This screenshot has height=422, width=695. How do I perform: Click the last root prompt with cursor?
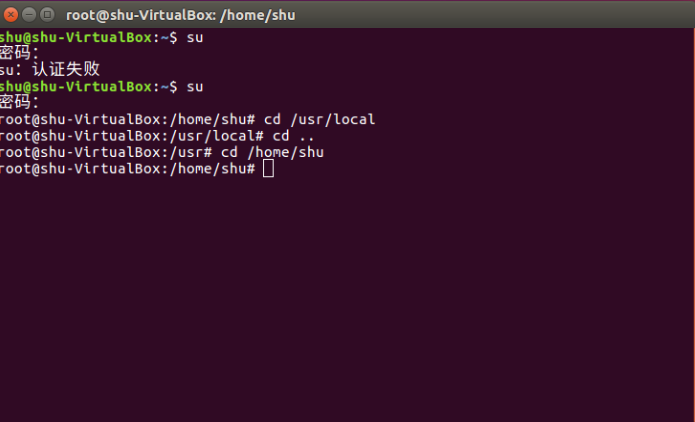128,168
